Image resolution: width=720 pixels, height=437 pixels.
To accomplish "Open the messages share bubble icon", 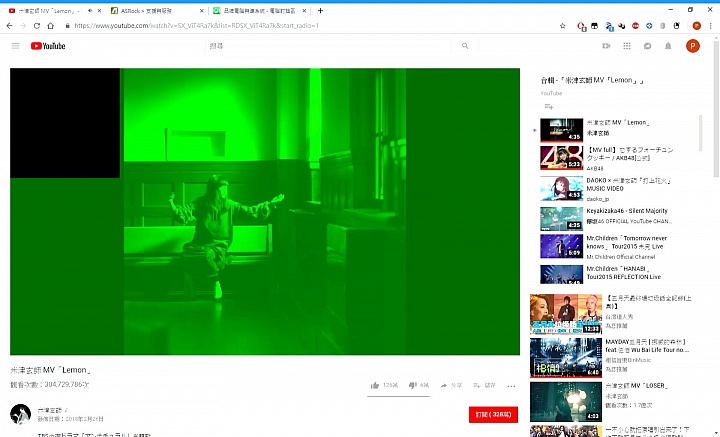I will (647, 46).
